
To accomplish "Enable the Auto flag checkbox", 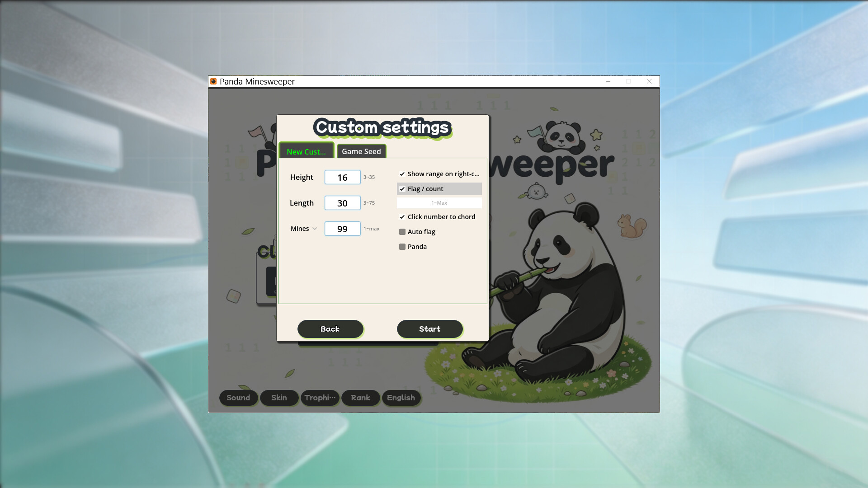I will click(402, 232).
